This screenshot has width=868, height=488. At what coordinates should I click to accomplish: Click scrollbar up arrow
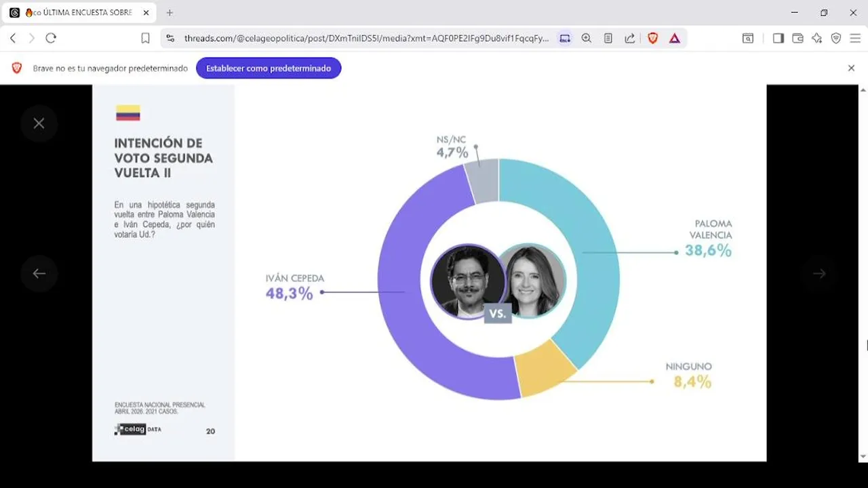point(863,89)
